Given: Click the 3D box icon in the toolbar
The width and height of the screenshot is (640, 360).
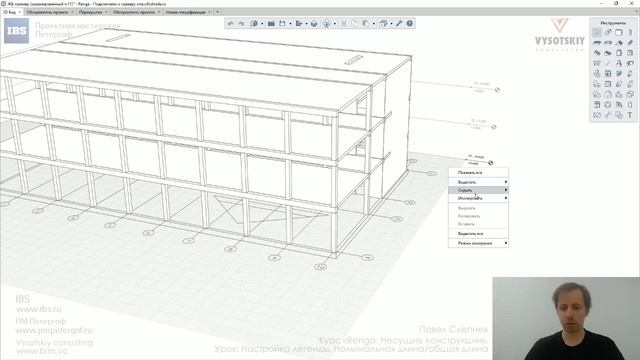Looking at the screenshot, I should 314,24.
